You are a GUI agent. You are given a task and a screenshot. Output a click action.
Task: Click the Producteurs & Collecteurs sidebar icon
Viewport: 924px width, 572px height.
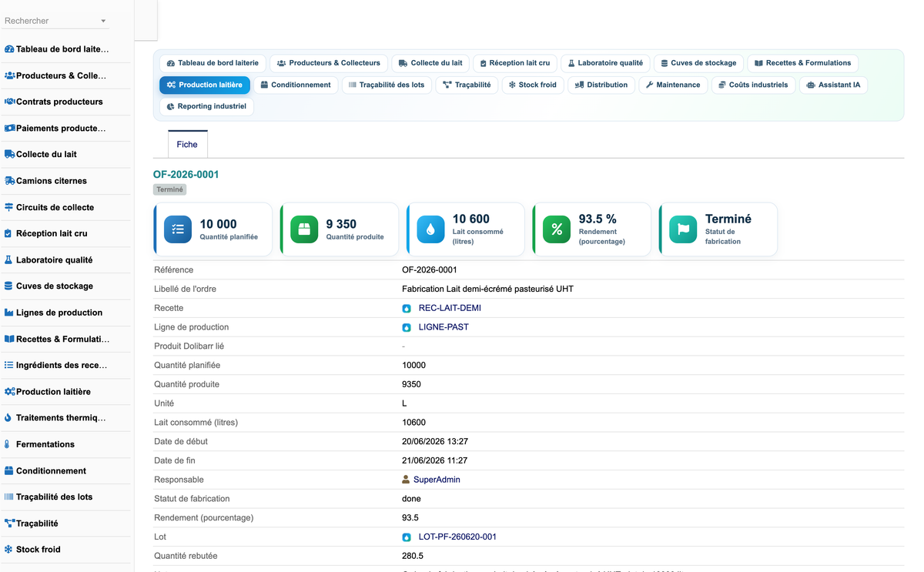click(x=9, y=75)
